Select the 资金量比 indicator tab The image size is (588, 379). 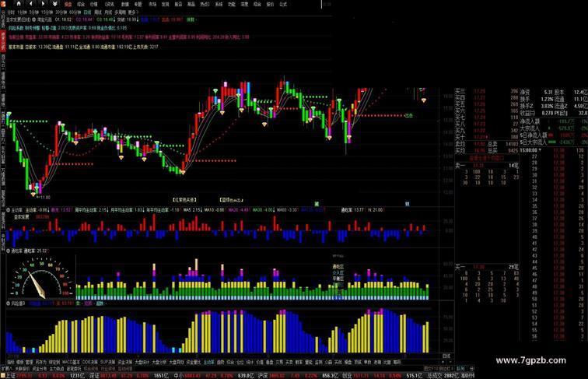(x=194, y=363)
